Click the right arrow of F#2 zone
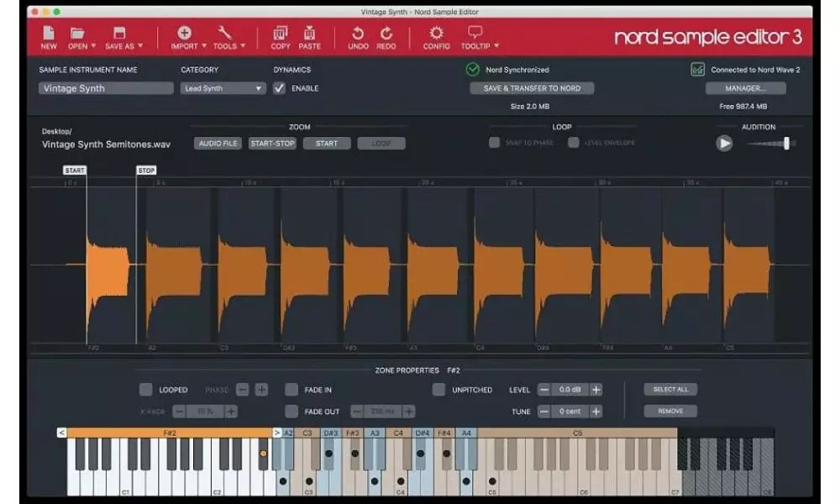This screenshot has width=840, height=504. 277,433
